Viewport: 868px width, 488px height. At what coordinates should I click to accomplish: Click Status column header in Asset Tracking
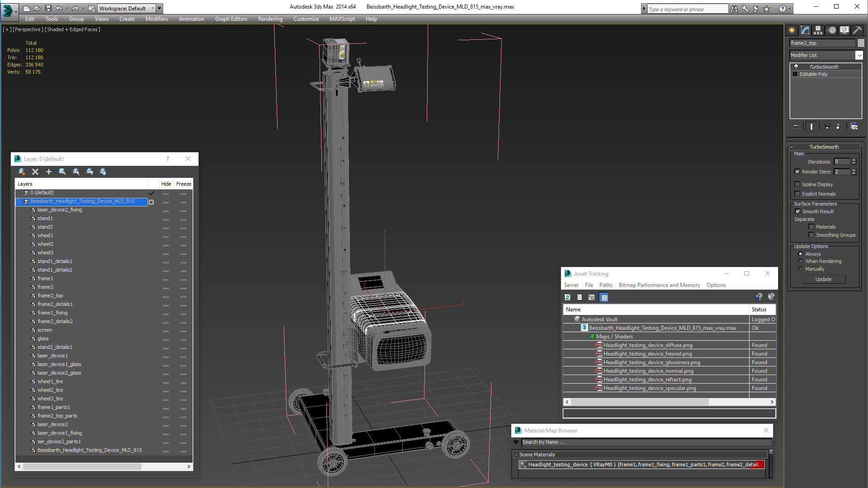click(762, 310)
